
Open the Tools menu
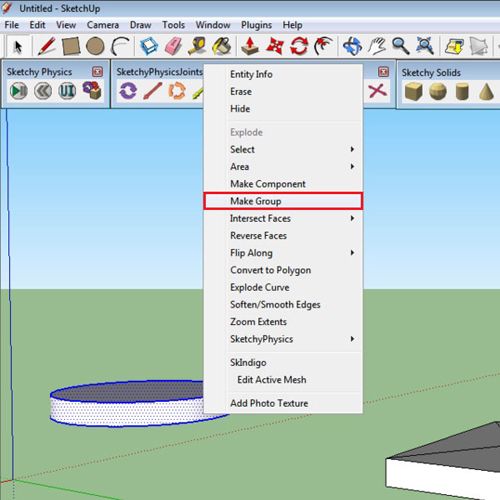(173, 25)
